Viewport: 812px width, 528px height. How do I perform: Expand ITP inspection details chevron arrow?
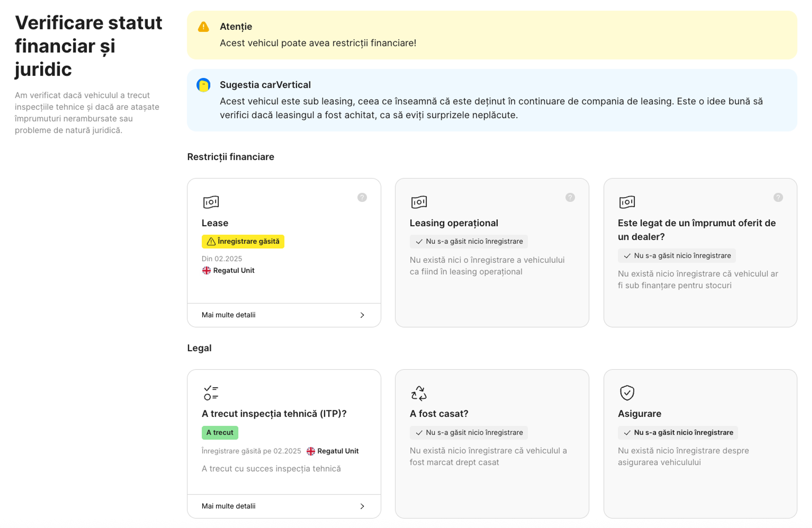point(362,506)
